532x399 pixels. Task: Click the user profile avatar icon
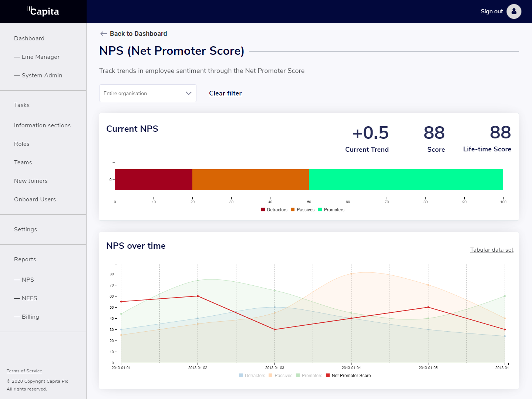tap(514, 11)
